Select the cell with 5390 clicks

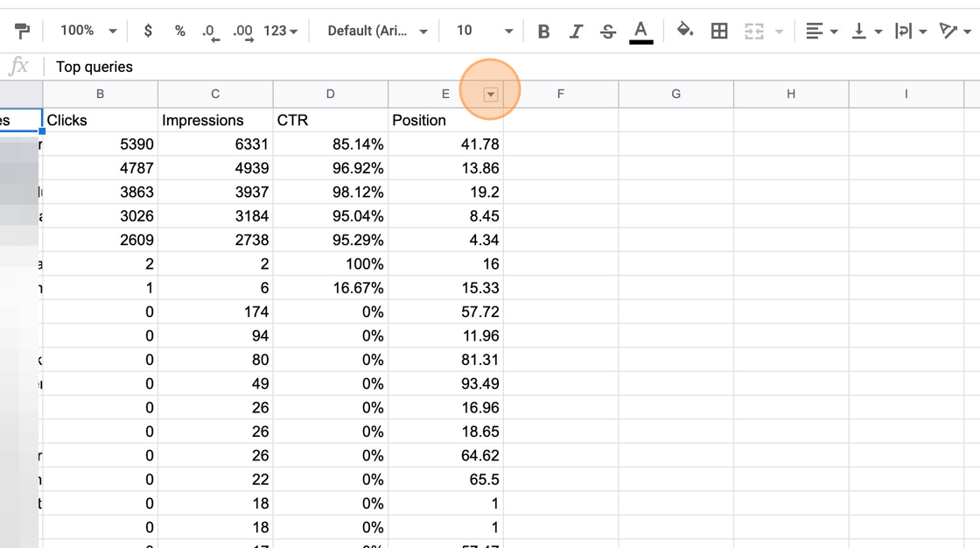tap(100, 144)
